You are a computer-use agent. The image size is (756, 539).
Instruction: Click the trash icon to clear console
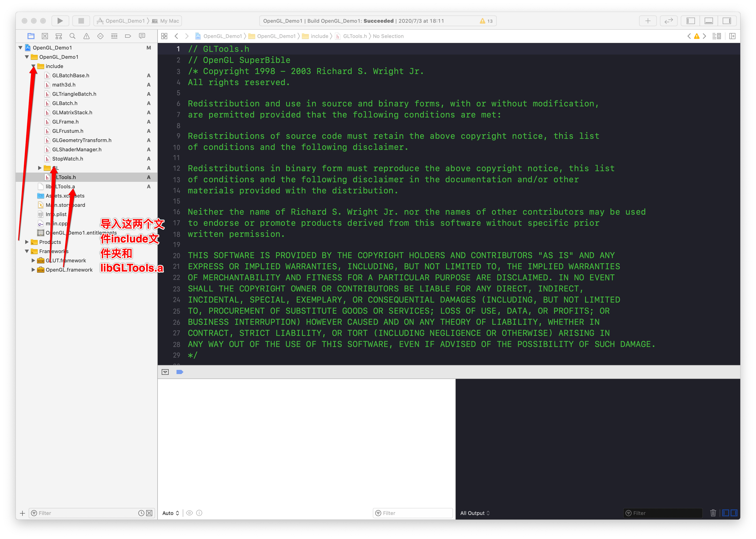click(x=713, y=513)
